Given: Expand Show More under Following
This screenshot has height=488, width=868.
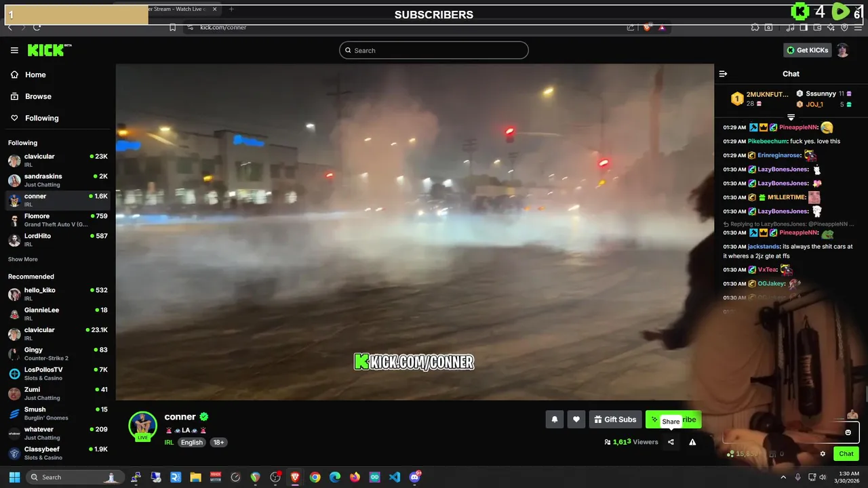Looking at the screenshot, I should [x=23, y=260].
